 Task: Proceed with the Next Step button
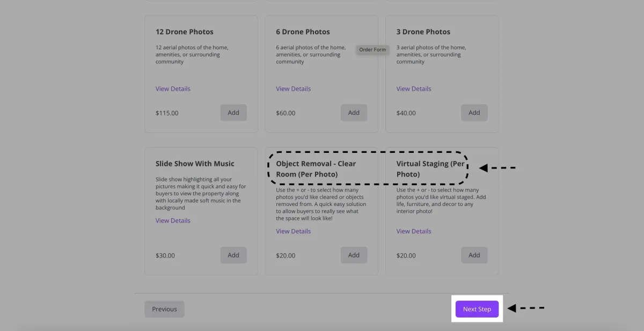click(x=477, y=309)
